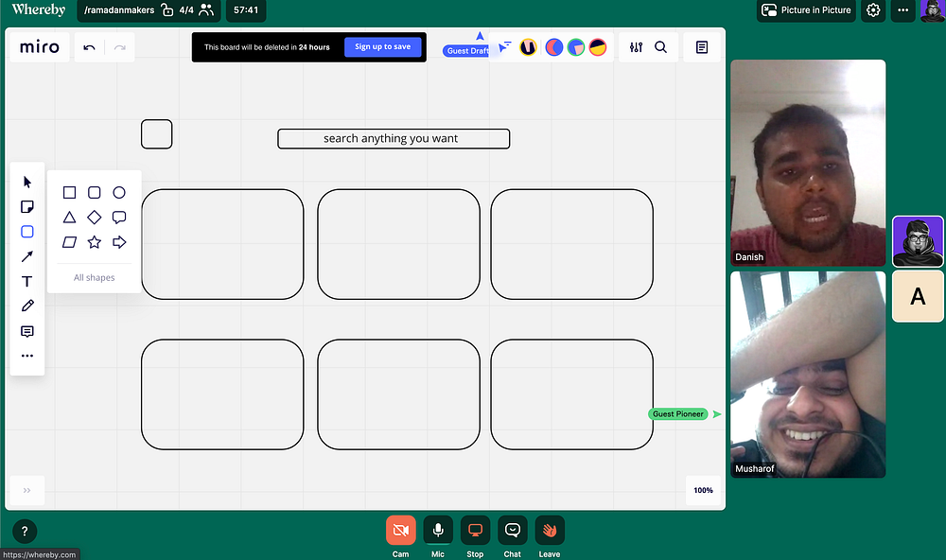Viewport: 946px width, 560px height.
Task: Choose the triangle shape
Action: click(69, 218)
